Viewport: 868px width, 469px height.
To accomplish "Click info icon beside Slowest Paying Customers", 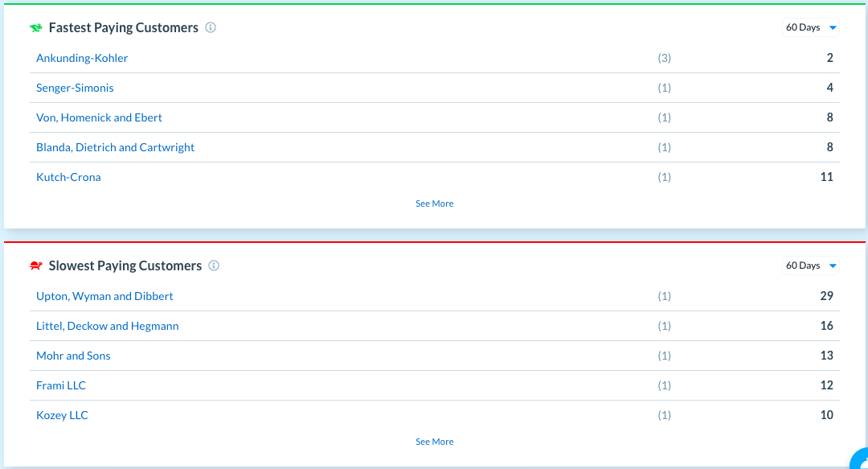I will (x=214, y=265).
